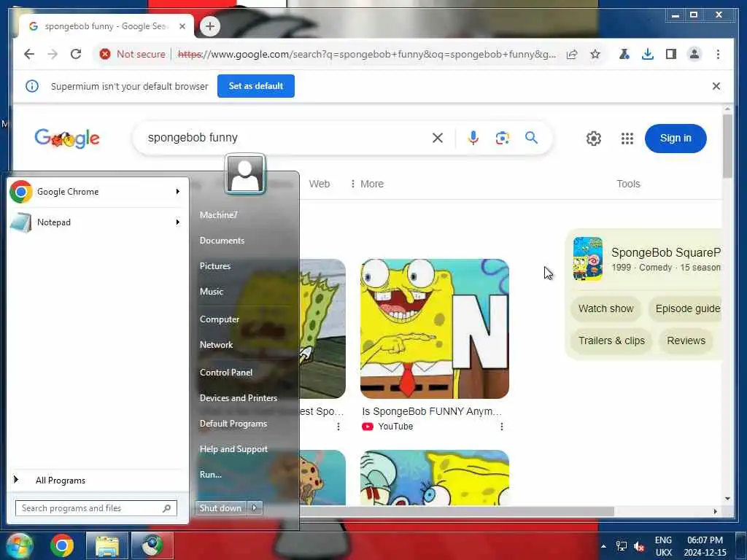
Task: Toggle the side panel icon
Action: 671,54
